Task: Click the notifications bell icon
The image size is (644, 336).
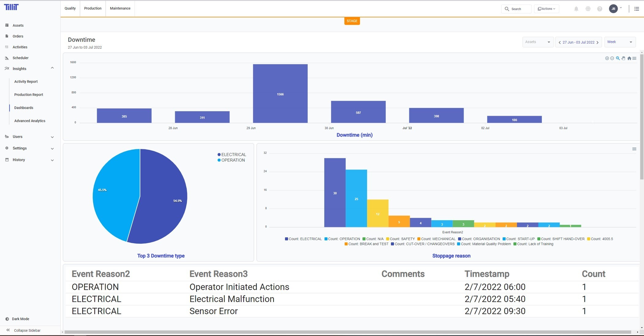Action: (576, 9)
